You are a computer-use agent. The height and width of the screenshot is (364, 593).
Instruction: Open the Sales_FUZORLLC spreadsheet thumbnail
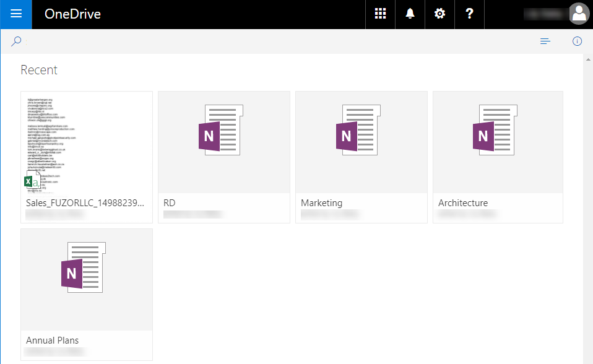87,142
